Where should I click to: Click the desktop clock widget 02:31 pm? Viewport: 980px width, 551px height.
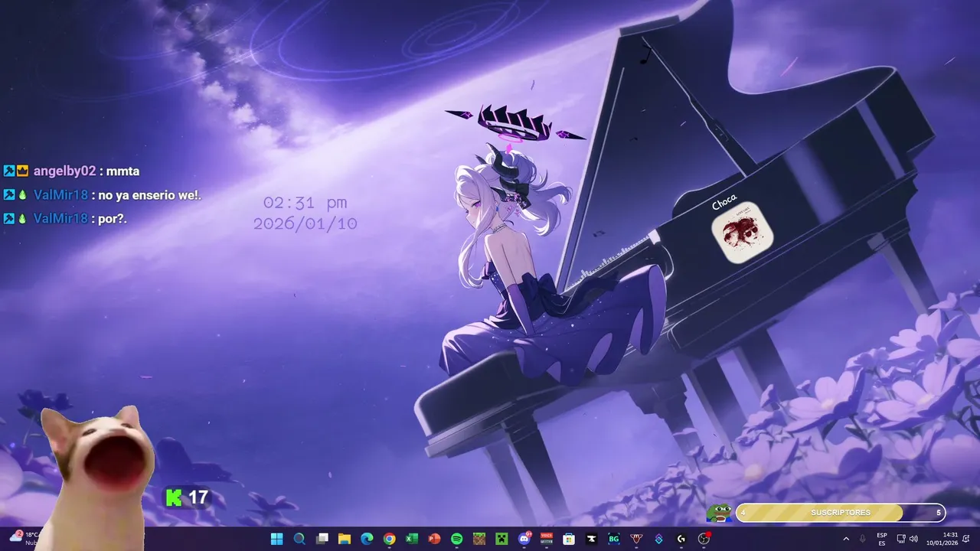[x=305, y=203]
